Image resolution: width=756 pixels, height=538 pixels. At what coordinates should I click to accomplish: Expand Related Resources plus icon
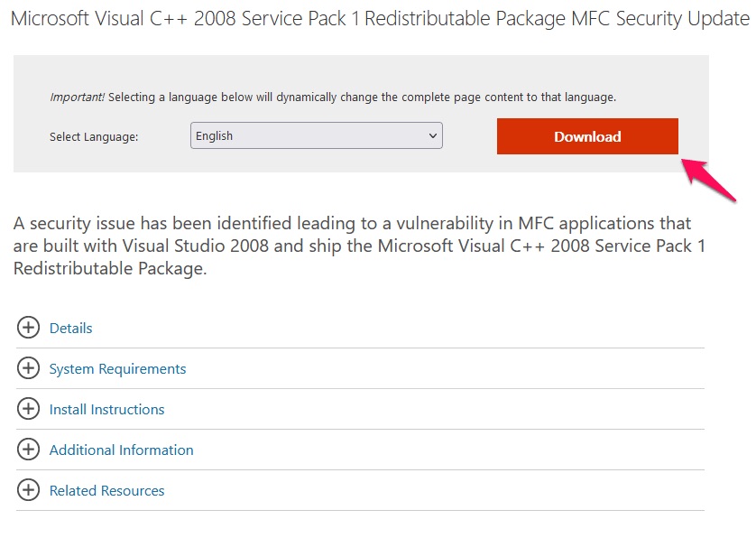[29, 490]
